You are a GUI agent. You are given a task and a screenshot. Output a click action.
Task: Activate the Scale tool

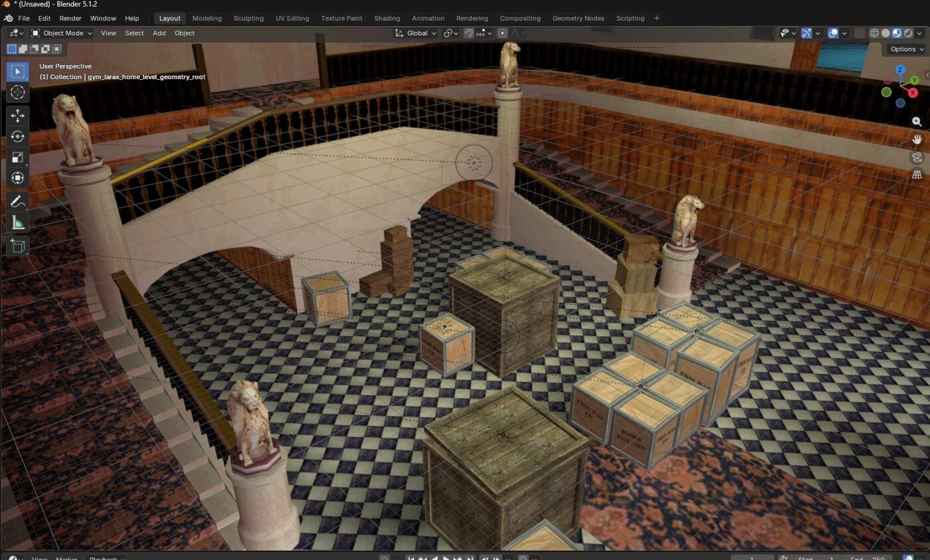[x=18, y=157]
